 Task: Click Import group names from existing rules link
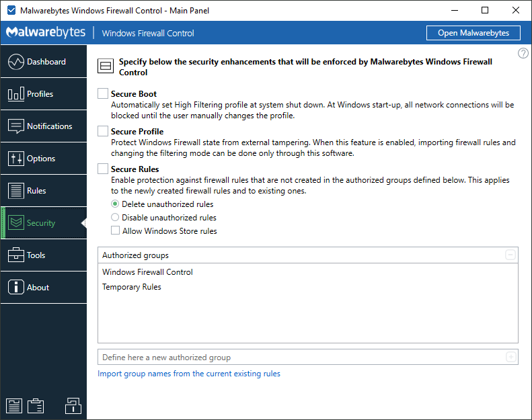(x=189, y=374)
